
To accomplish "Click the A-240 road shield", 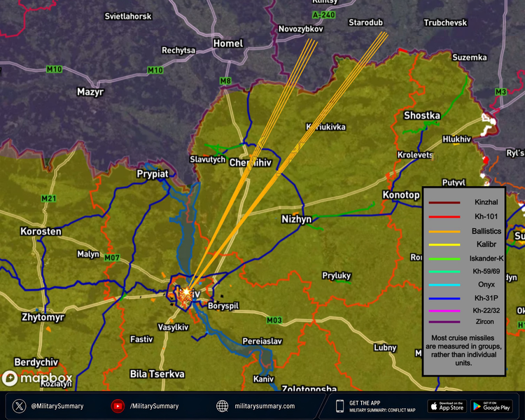I will pyautogui.click(x=323, y=15).
